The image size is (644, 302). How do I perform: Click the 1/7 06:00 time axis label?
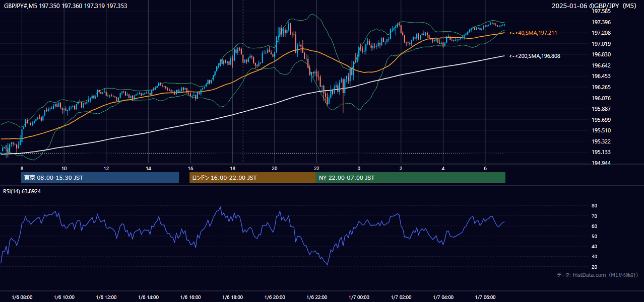point(485,297)
